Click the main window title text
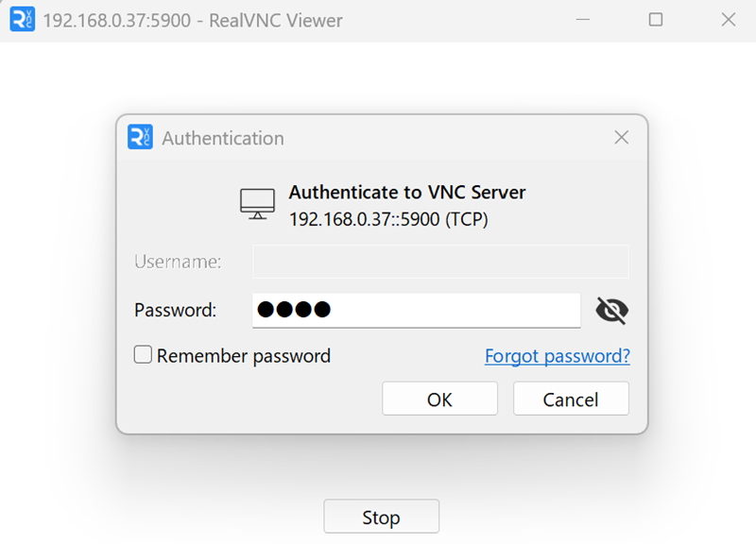This screenshot has height=544, width=756. pos(193,20)
